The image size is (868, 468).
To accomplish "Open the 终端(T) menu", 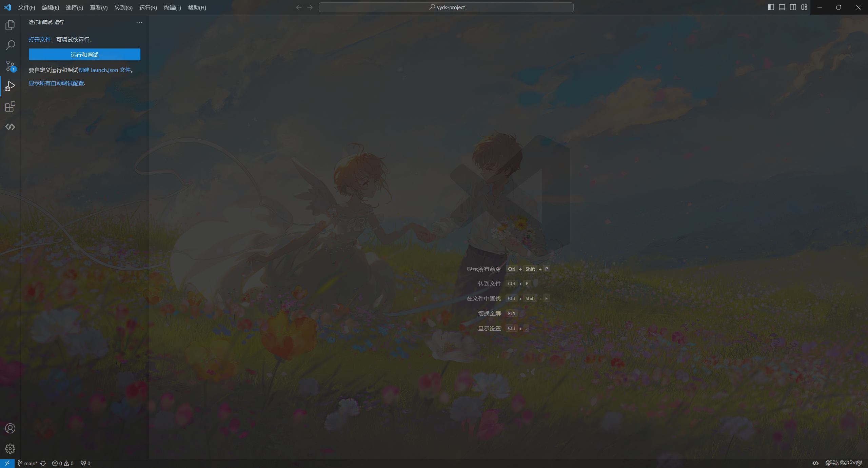I will (172, 7).
